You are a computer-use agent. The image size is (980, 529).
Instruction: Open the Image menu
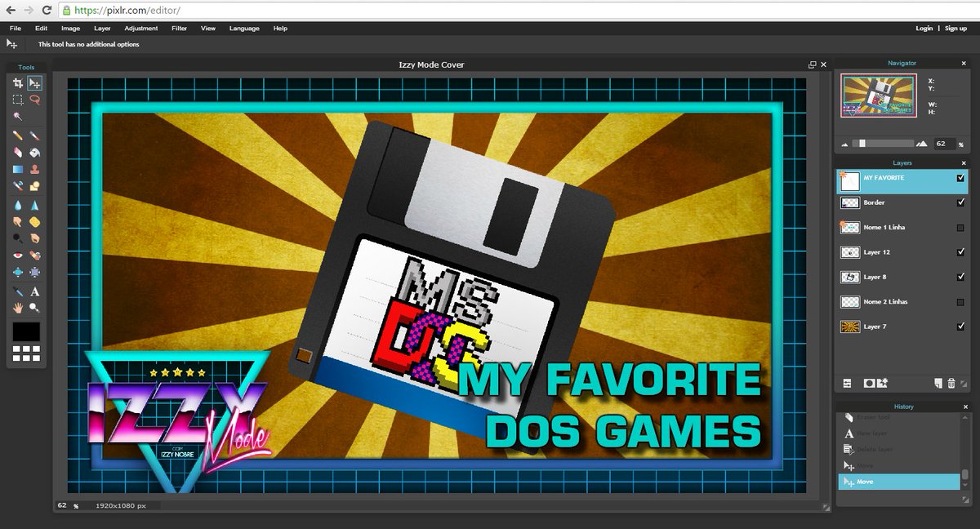tap(70, 29)
